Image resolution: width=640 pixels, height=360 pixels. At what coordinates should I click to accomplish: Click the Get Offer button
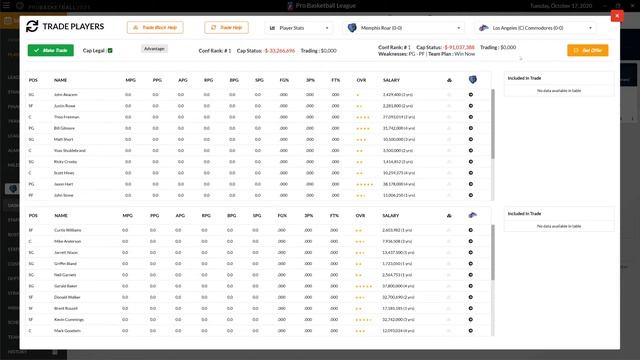[587, 50]
